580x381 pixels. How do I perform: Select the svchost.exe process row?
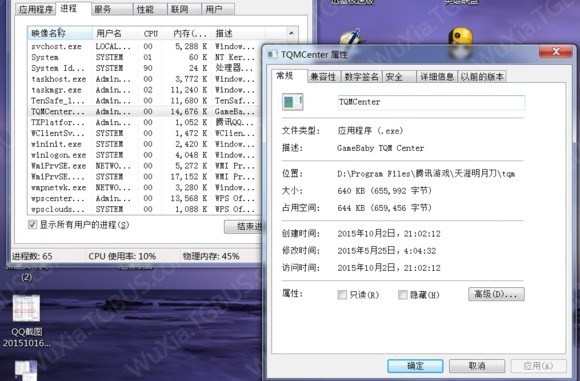click(x=144, y=46)
